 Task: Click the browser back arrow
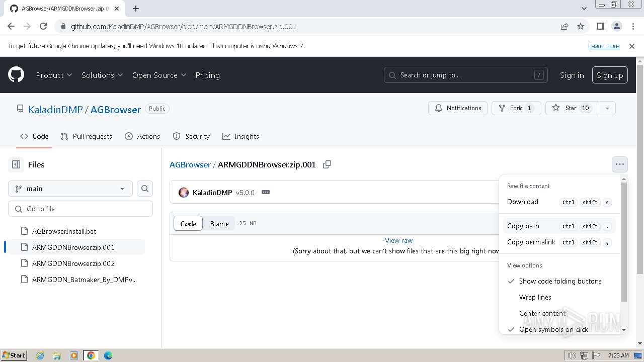11,27
